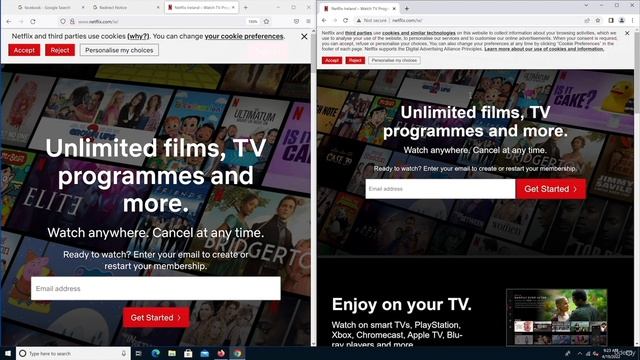Open the (why?) cookies link in Firefox

click(x=138, y=36)
